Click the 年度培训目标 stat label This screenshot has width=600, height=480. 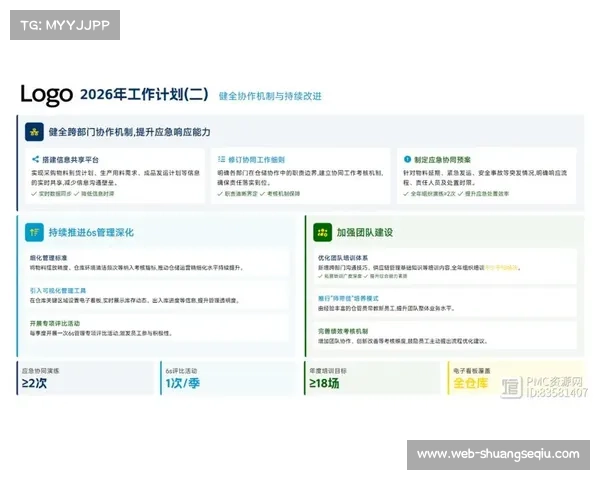click(328, 371)
